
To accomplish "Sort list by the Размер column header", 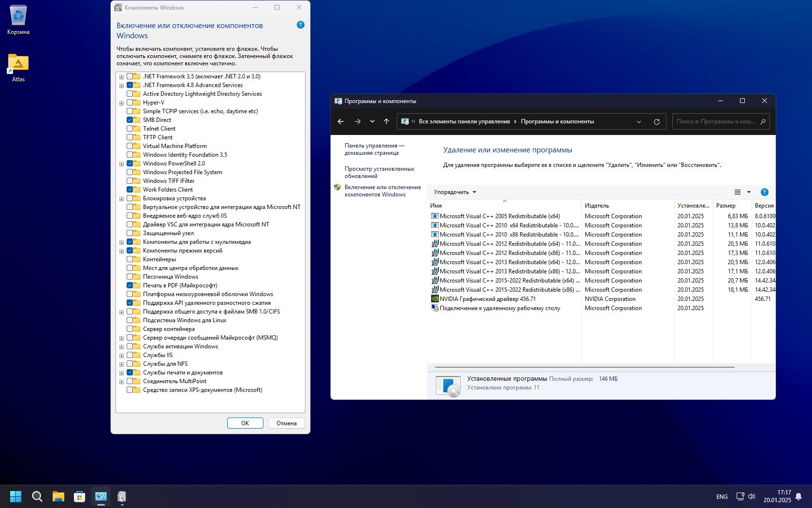I will 725,206.
